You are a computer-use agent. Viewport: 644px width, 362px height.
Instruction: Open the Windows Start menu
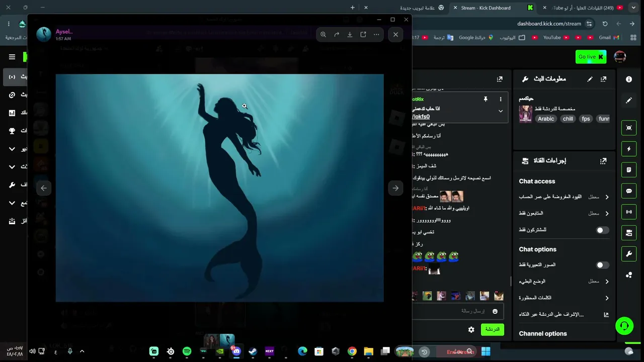pyautogui.click(x=486, y=351)
